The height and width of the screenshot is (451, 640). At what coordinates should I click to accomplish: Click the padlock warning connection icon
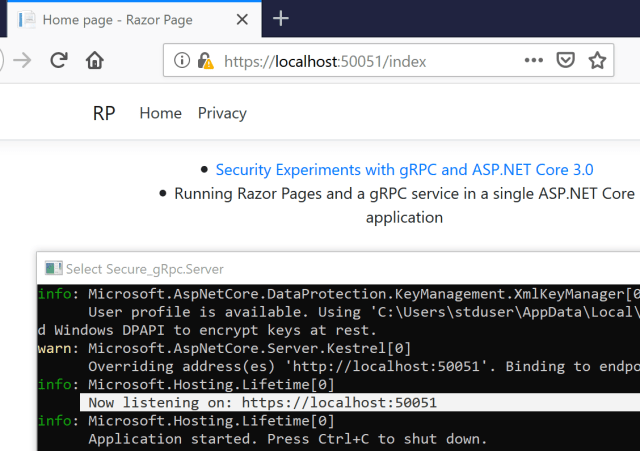[206, 61]
